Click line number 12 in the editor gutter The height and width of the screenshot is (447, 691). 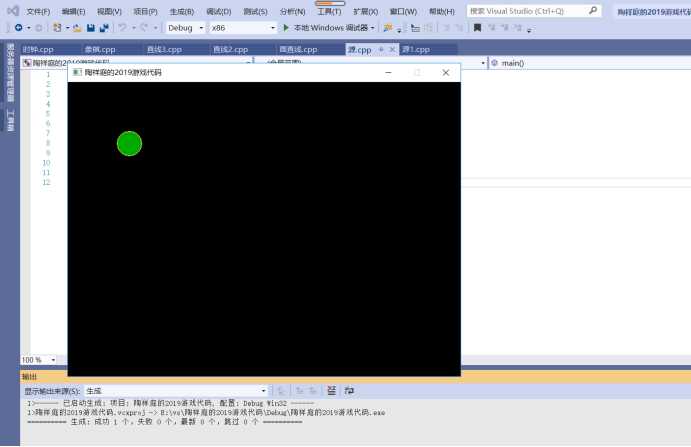coord(46,182)
